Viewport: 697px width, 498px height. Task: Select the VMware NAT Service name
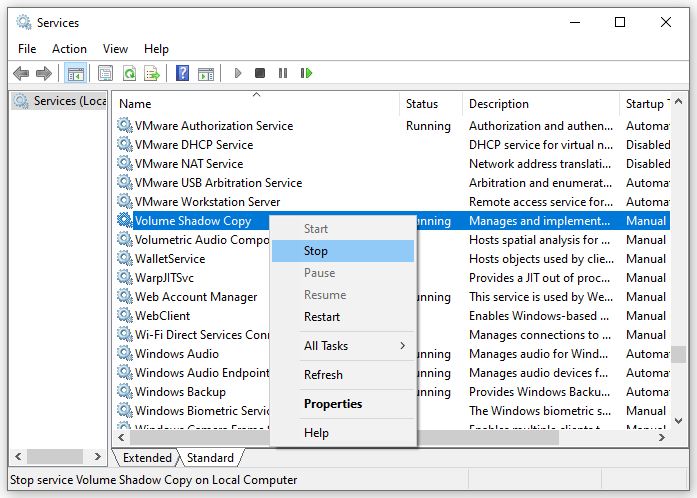(x=189, y=164)
